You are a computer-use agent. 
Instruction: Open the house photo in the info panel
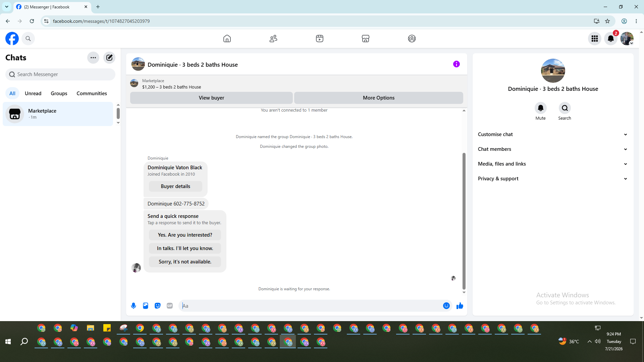point(553,71)
